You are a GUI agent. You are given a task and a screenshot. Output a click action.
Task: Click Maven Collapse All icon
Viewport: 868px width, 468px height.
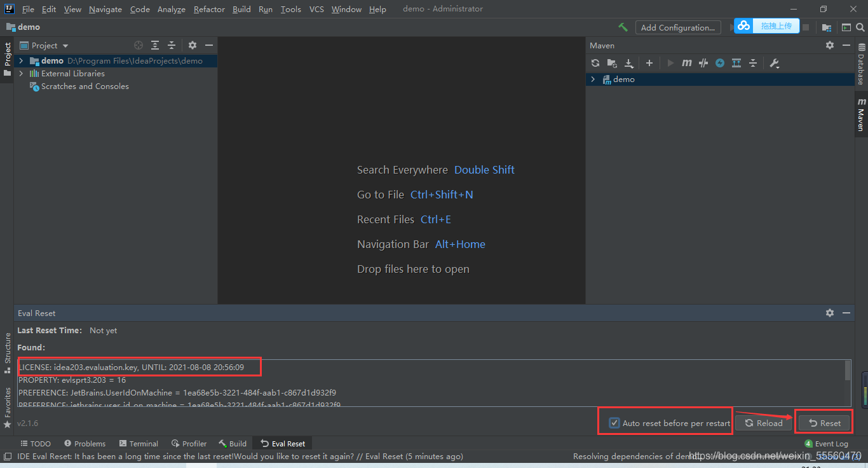(753, 63)
